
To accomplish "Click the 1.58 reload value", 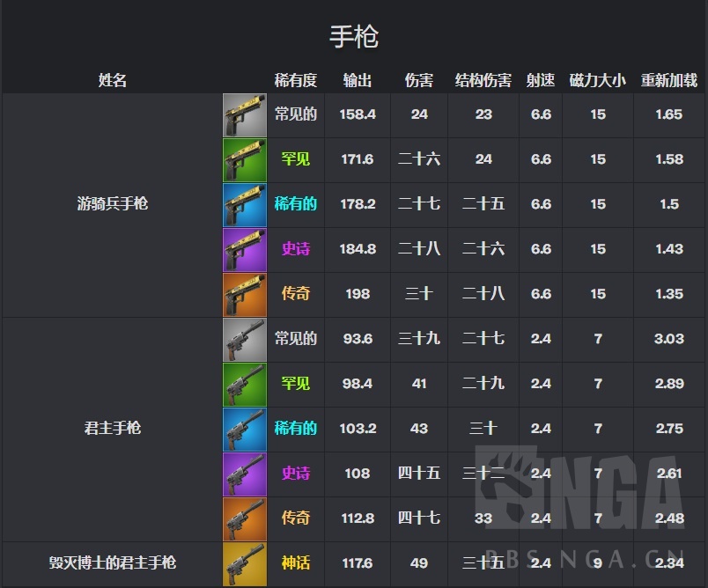I will pos(669,159).
